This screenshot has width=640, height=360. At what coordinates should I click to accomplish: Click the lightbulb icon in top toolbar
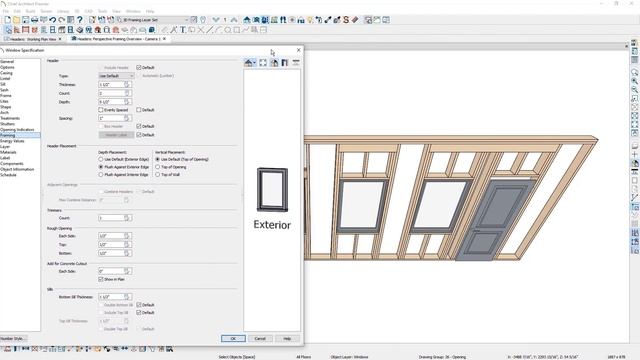pos(310,20)
